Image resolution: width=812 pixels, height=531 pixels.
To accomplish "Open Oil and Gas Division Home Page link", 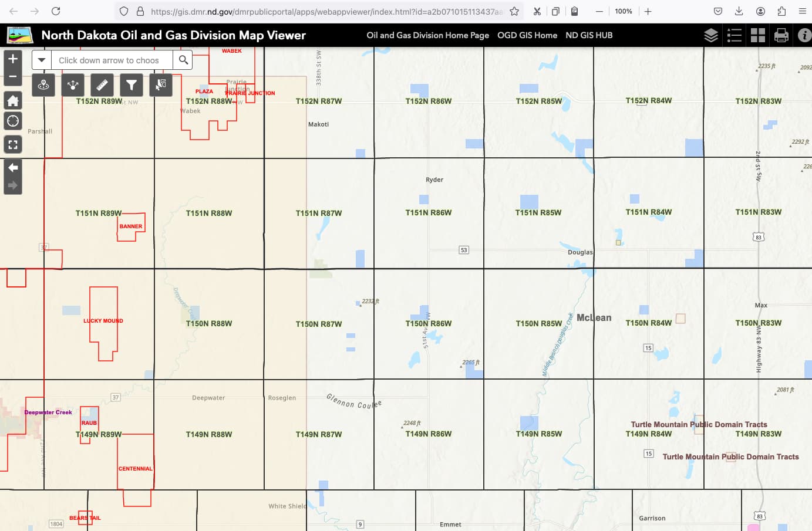I will pos(428,35).
